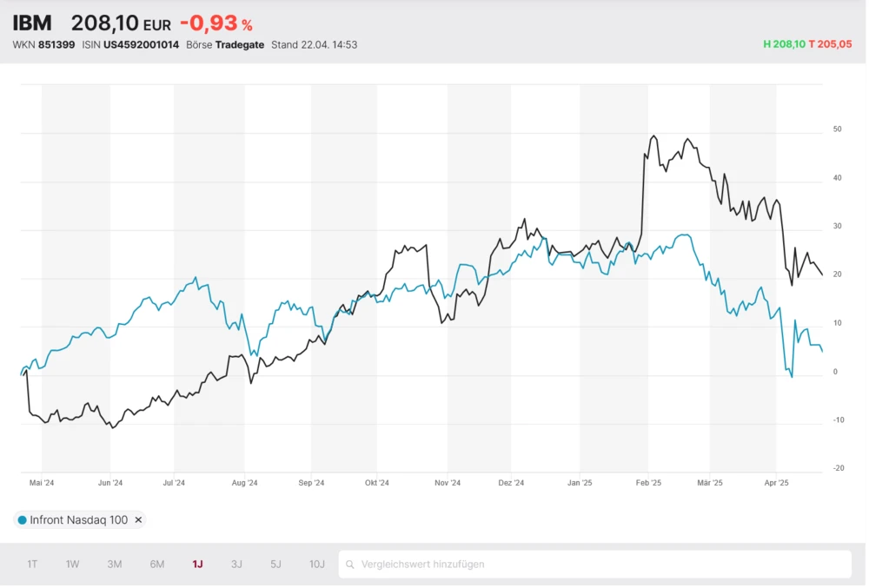The width and height of the screenshot is (869, 588).
Task: Display the 5J chart period
Action: [x=275, y=565]
